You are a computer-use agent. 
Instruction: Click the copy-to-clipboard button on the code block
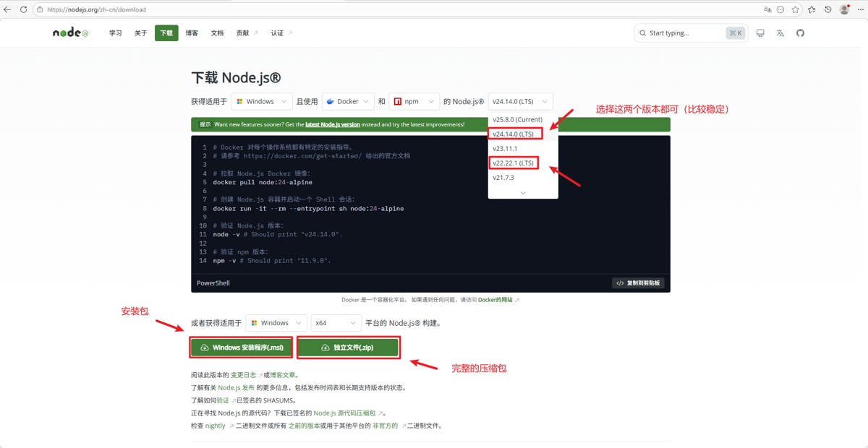(638, 283)
